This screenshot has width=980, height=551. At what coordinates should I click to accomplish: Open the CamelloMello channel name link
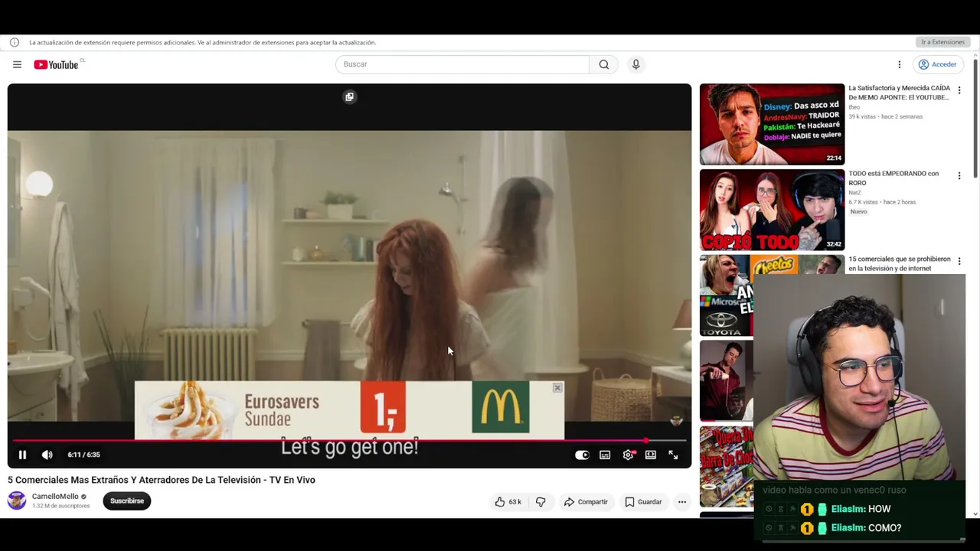click(x=55, y=497)
